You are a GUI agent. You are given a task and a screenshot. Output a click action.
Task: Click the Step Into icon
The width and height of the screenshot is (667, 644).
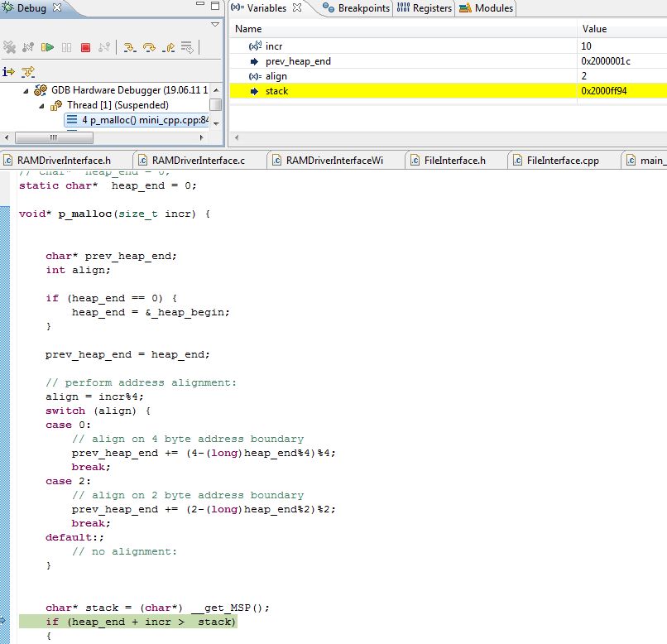[130, 48]
